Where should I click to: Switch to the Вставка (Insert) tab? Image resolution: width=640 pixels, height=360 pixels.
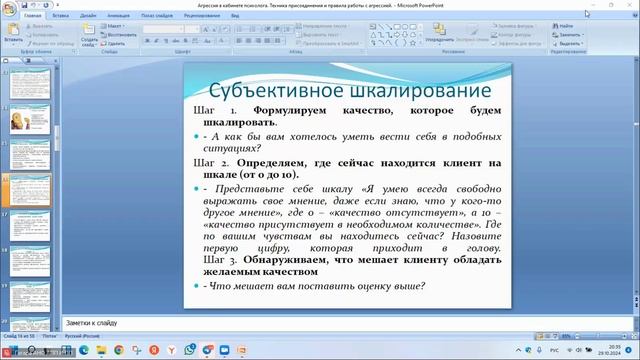coord(60,16)
